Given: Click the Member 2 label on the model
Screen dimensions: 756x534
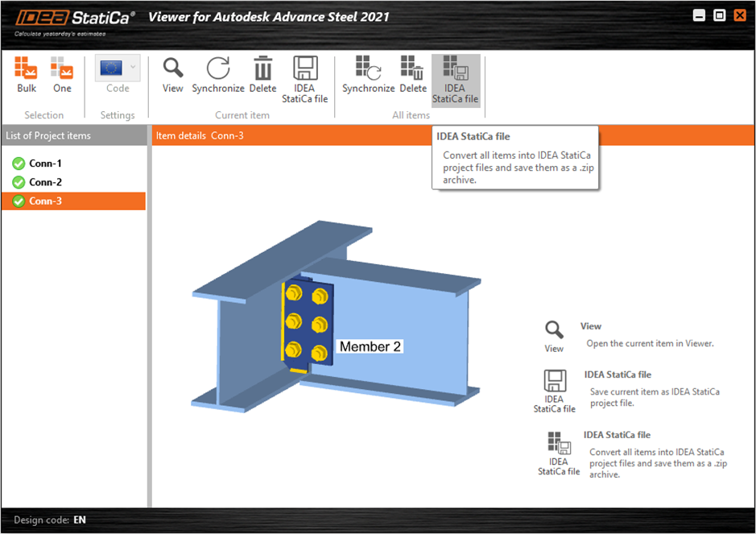Looking at the screenshot, I should [x=370, y=346].
